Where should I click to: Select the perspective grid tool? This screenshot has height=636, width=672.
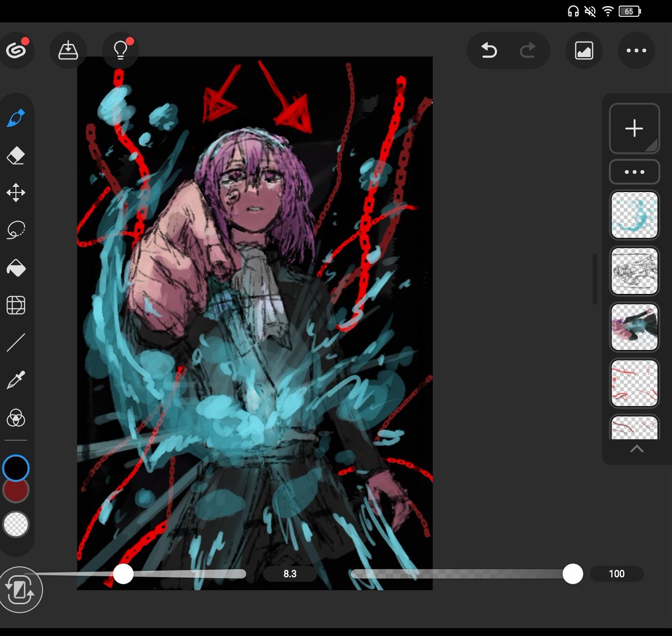point(16,306)
